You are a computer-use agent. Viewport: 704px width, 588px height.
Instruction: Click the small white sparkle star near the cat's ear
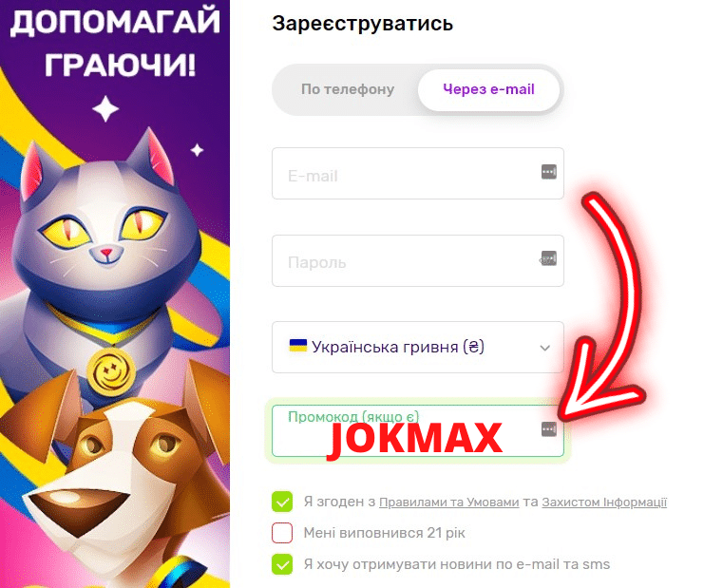(x=197, y=150)
